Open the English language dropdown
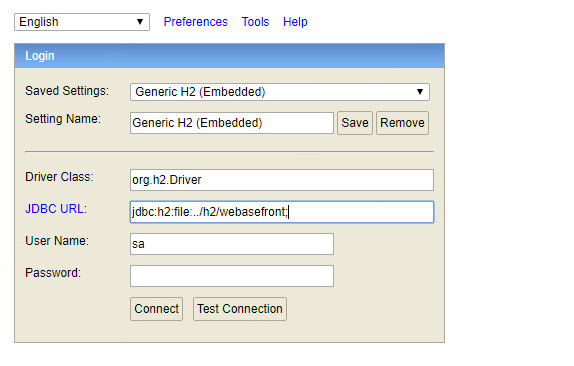 pyautogui.click(x=82, y=22)
